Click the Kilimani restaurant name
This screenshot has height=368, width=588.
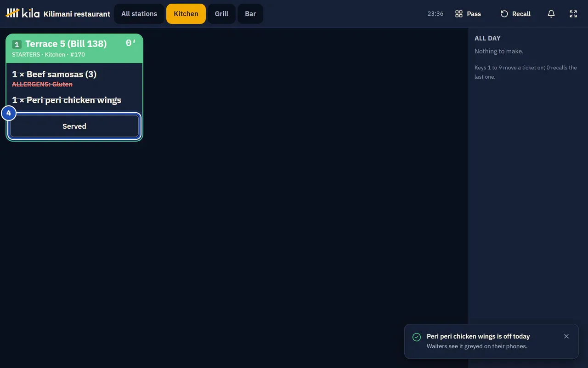coord(77,14)
